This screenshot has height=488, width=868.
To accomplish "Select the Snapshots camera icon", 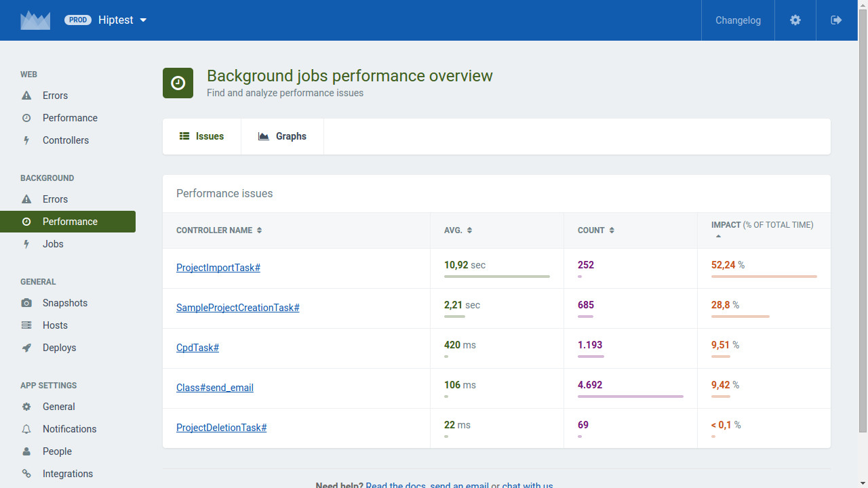I will [26, 303].
